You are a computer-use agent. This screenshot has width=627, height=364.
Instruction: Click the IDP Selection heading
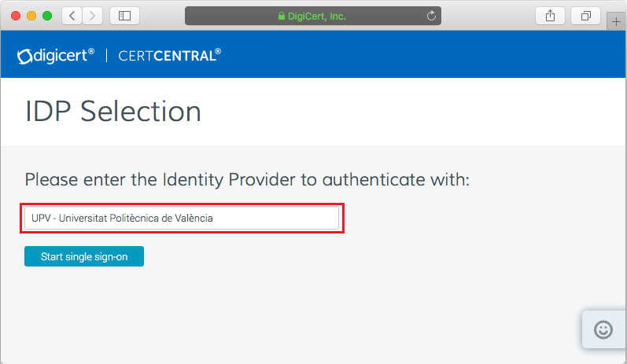[x=113, y=112]
